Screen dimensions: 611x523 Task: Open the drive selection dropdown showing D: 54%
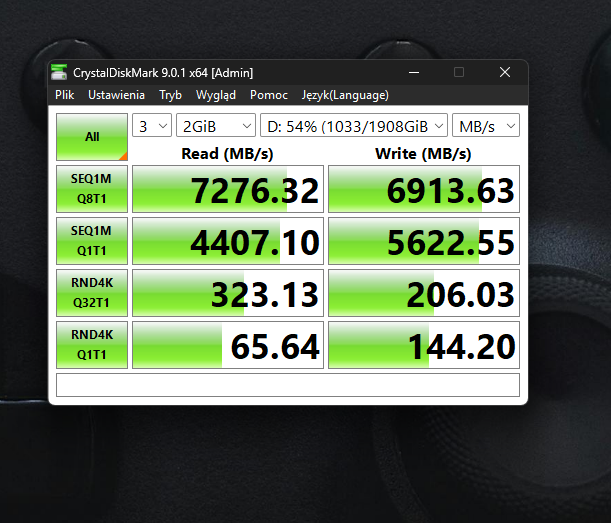354,125
